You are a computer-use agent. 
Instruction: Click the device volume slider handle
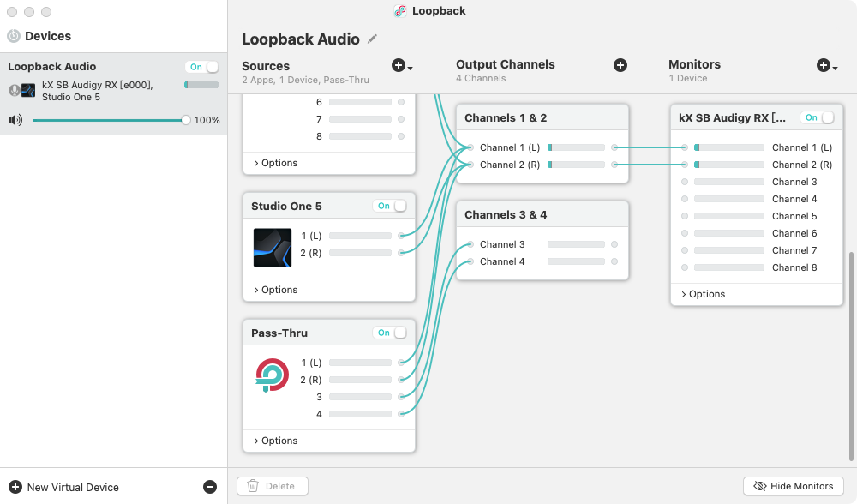pyautogui.click(x=186, y=120)
